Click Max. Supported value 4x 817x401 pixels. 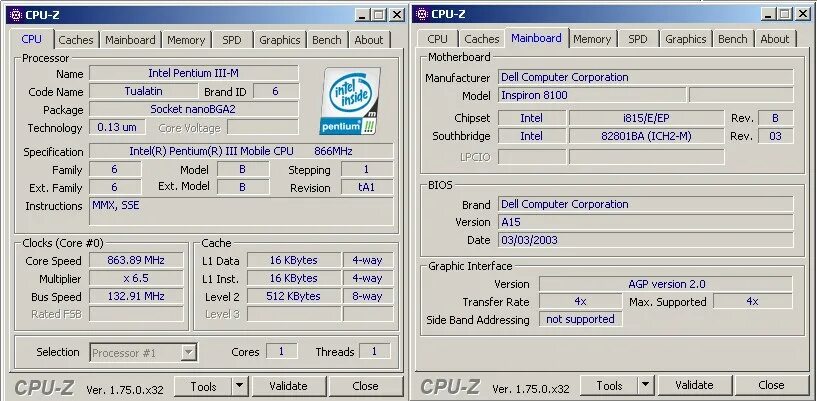[752, 302]
